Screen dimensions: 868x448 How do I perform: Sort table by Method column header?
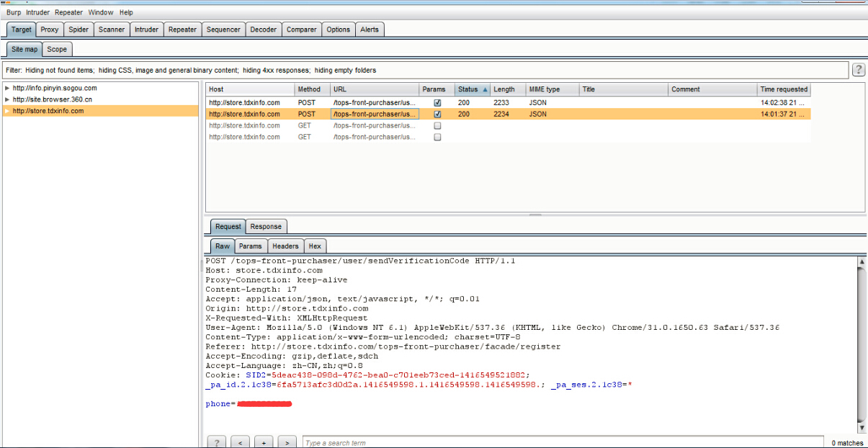point(312,89)
